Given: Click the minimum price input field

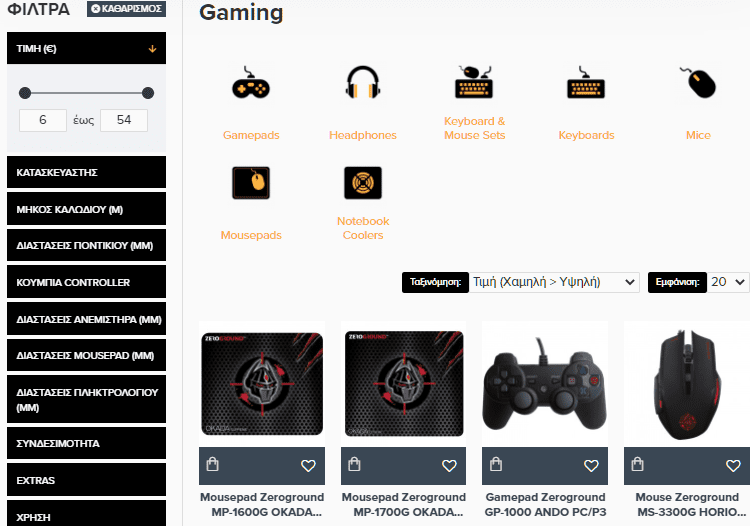Looking at the screenshot, I should tap(43, 120).
